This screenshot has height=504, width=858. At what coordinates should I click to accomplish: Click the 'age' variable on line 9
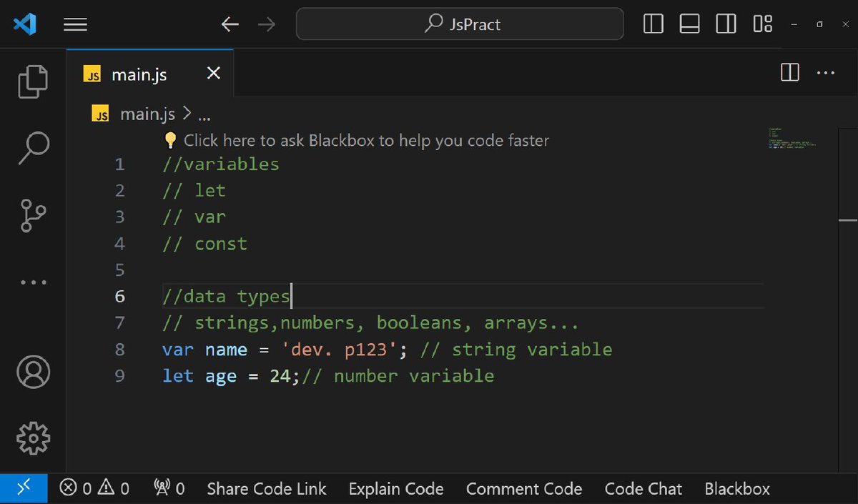coord(221,376)
